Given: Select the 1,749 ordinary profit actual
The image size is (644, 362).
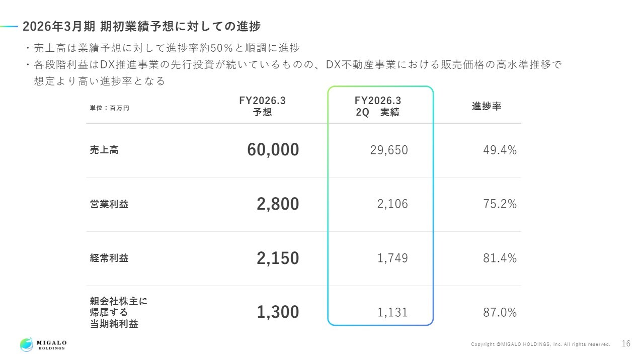Looking at the screenshot, I should pyautogui.click(x=392, y=258).
